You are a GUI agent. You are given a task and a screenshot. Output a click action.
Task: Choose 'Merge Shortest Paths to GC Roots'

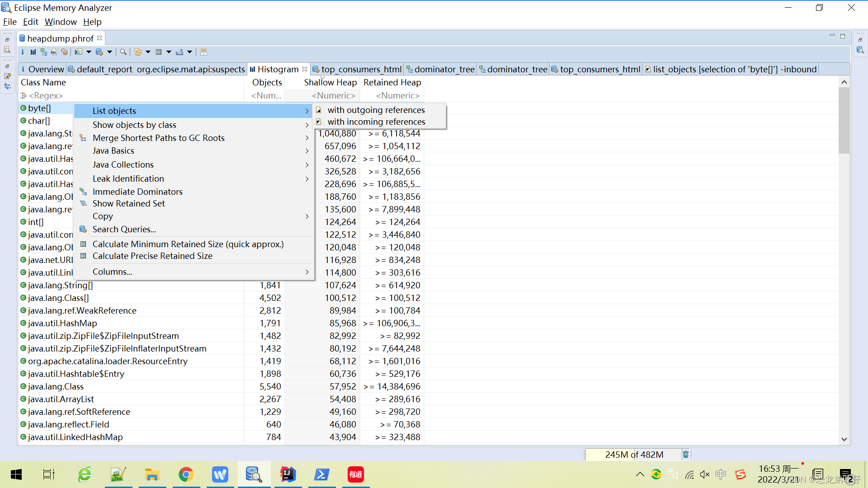point(158,138)
